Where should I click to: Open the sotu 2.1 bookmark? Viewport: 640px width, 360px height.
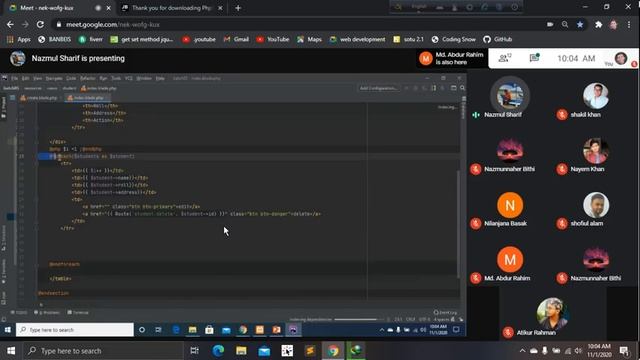(408, 39)
